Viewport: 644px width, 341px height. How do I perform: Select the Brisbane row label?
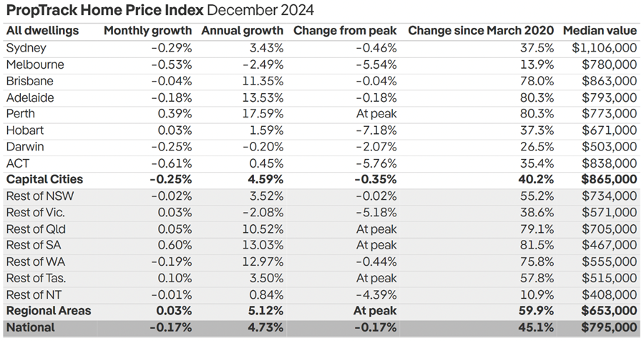click(29, 81)
